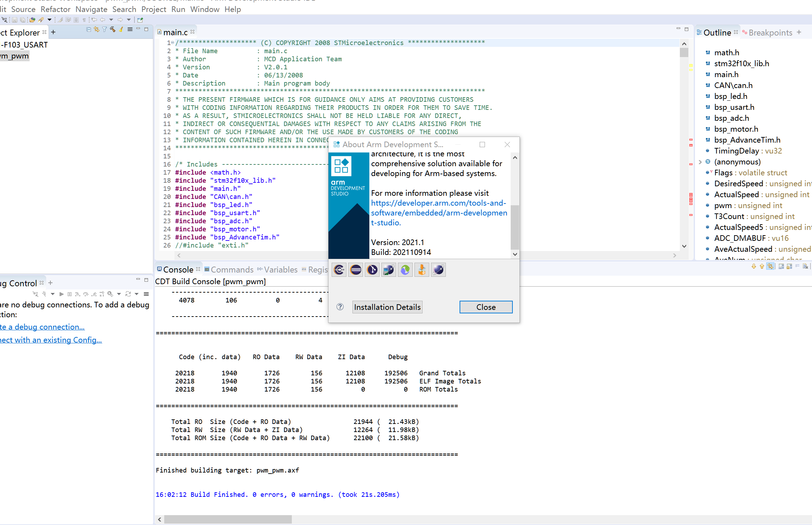Collapse the header comment fold at line 1
Image resolution: width=812 pixels, height=525 pixels.
point(173,43)
